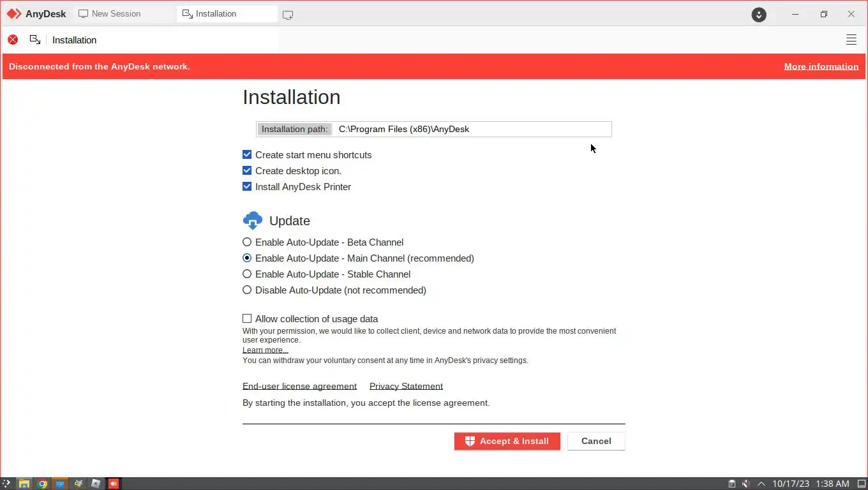This screenshot has width=868, height=490.
Task: Open the Roblox icon in the taskbar
Action: [x=96, y=484]
